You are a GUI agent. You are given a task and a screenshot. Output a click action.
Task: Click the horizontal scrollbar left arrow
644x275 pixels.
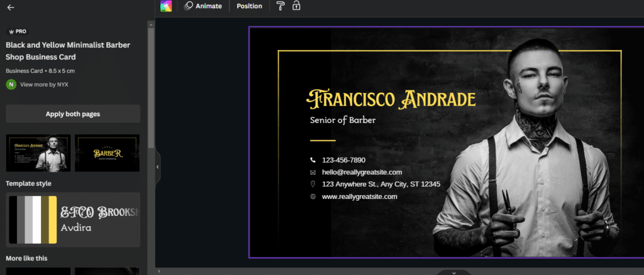point(159,272)
